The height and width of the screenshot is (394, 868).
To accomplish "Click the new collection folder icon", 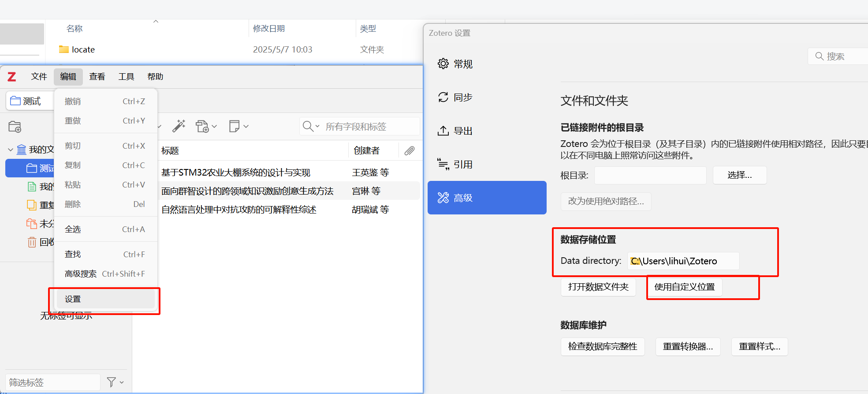I will [15, 127].
